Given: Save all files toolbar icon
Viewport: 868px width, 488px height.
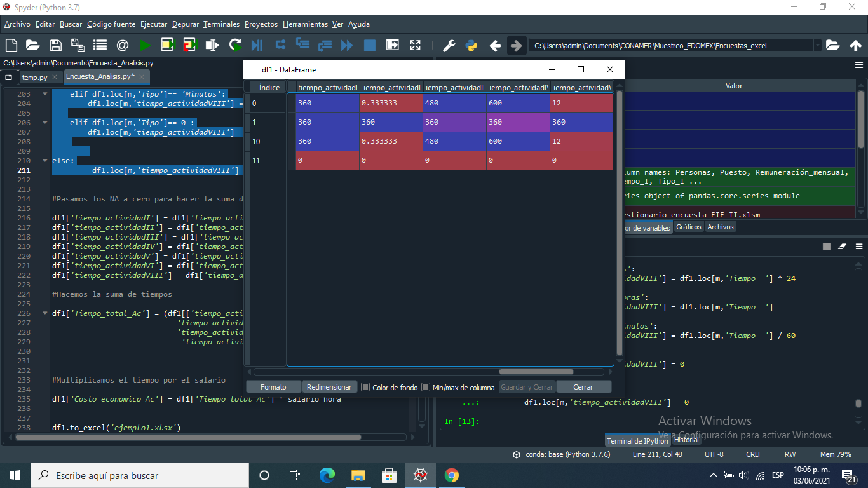Looking at the screenshot, I should click(x=78, y=45).
